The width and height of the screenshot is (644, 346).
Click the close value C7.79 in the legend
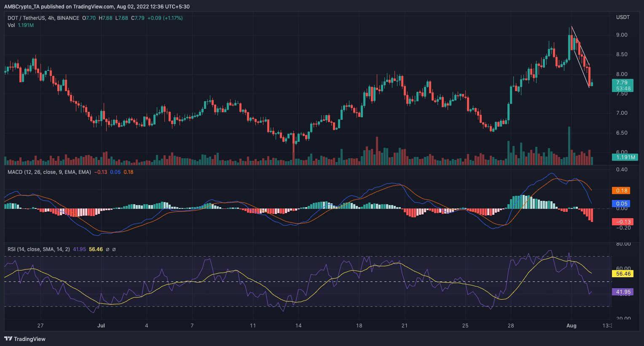[x=138, y=18]
